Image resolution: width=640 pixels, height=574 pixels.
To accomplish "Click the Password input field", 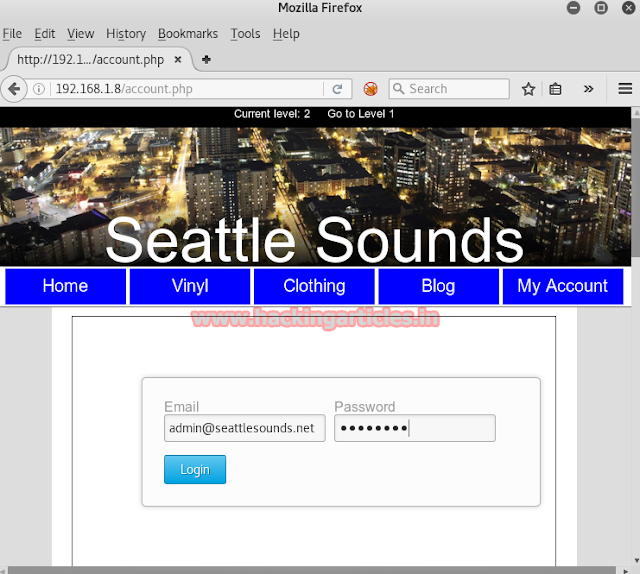I will tap(415, 428).
